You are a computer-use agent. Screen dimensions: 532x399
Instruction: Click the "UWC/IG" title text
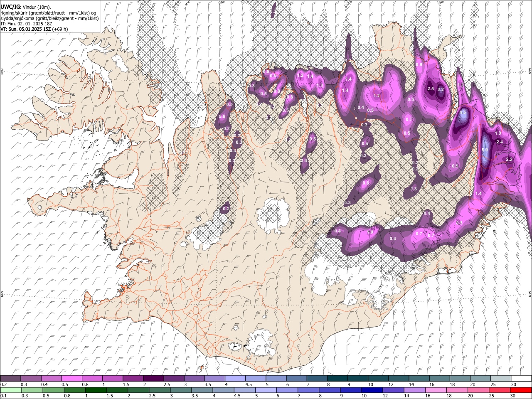pyautogui.click(x=10, y=7)
